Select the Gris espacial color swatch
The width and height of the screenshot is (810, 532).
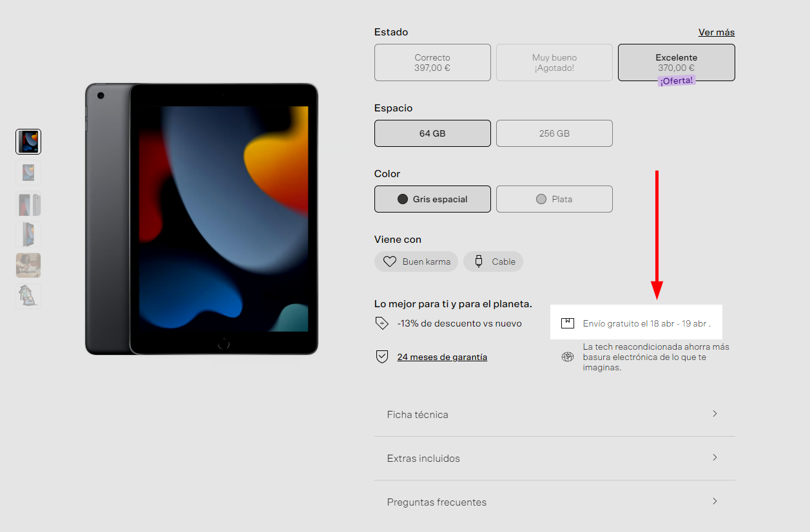point(432,199)
